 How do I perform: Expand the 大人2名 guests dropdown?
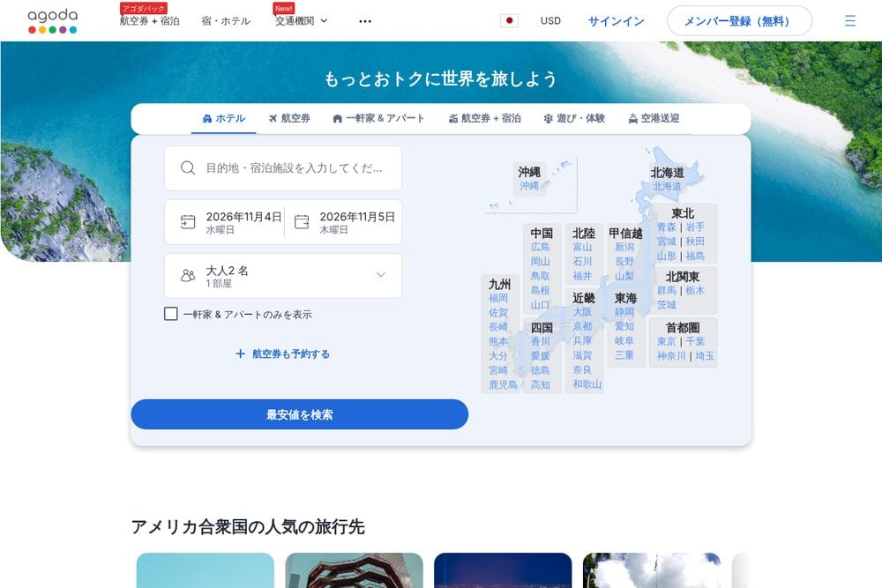pos(283,275)
